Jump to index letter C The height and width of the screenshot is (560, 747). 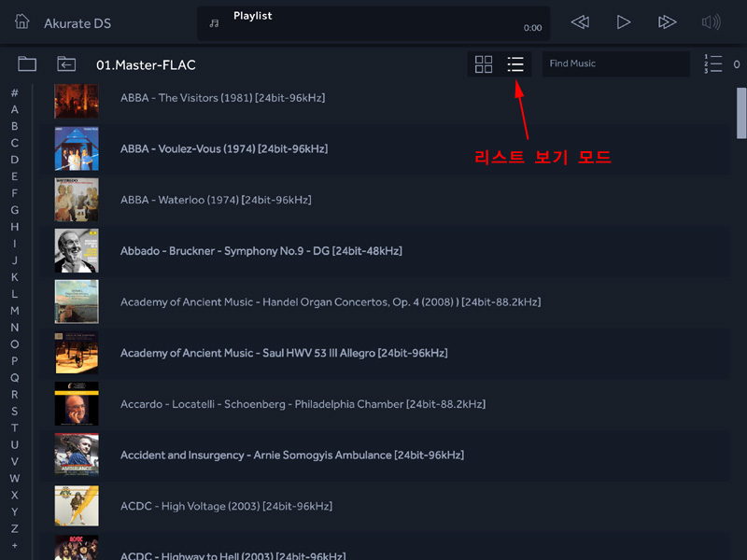tap(15, 143)
